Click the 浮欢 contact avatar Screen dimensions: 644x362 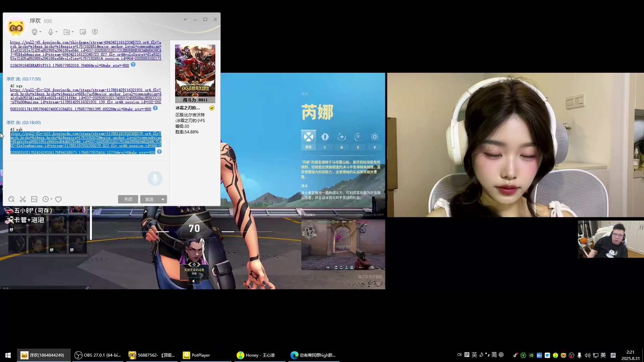coord(16,27)
